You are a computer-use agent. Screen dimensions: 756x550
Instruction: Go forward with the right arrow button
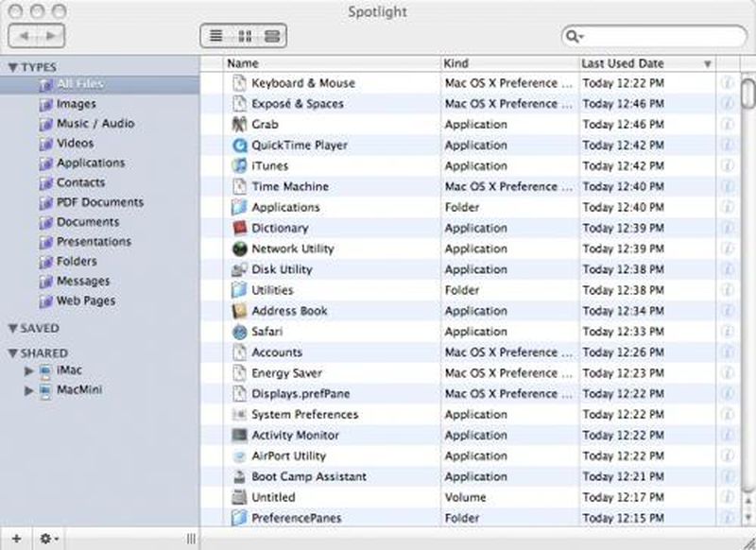[x=50, y=36]
